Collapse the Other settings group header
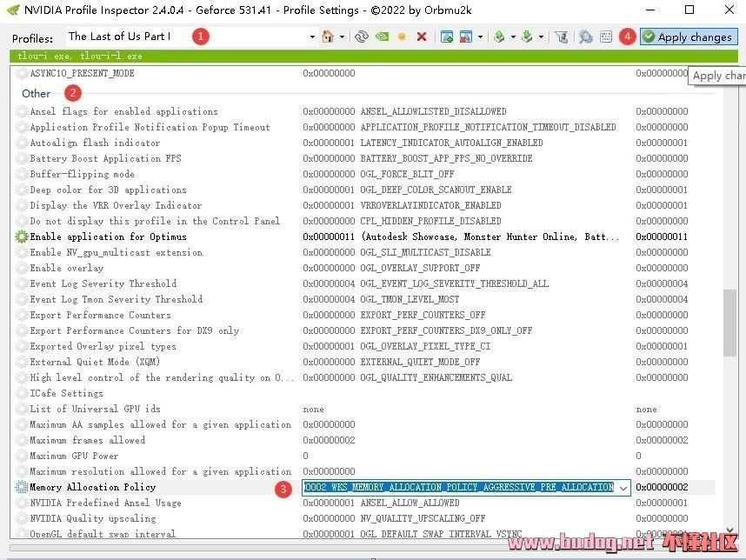746x560 pixels. (37, 93)
